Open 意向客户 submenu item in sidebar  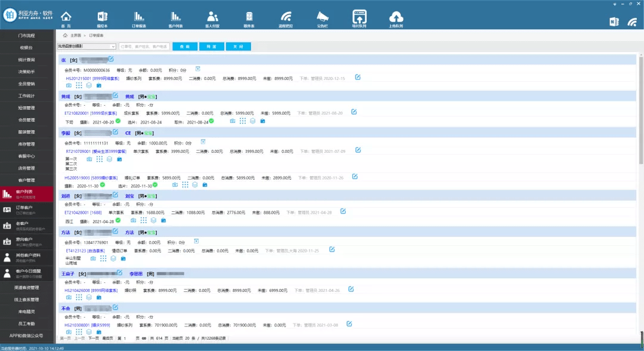click(x=27, y=242)
